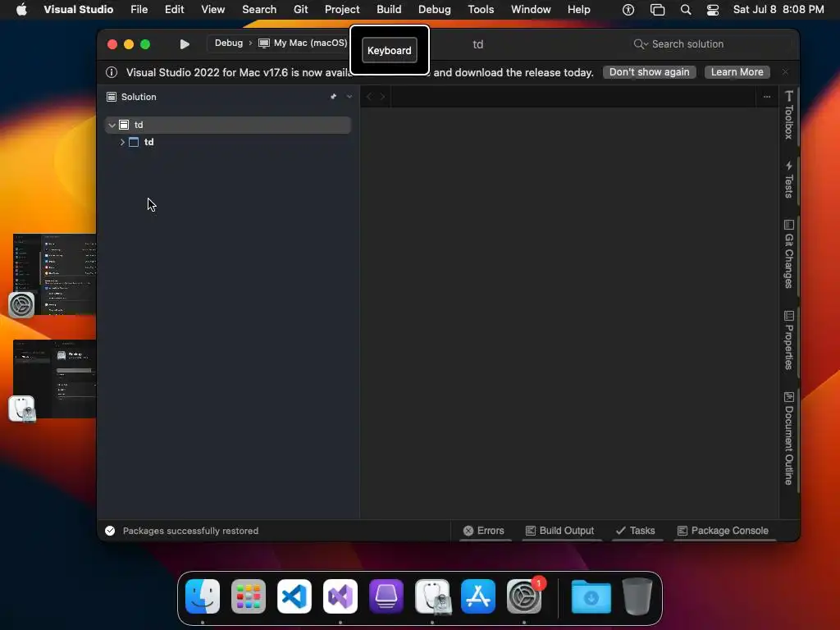Click the date and time in menu bar
This screenshot has width=840, height=630.
pyautogui.click(x=778, y=10)
